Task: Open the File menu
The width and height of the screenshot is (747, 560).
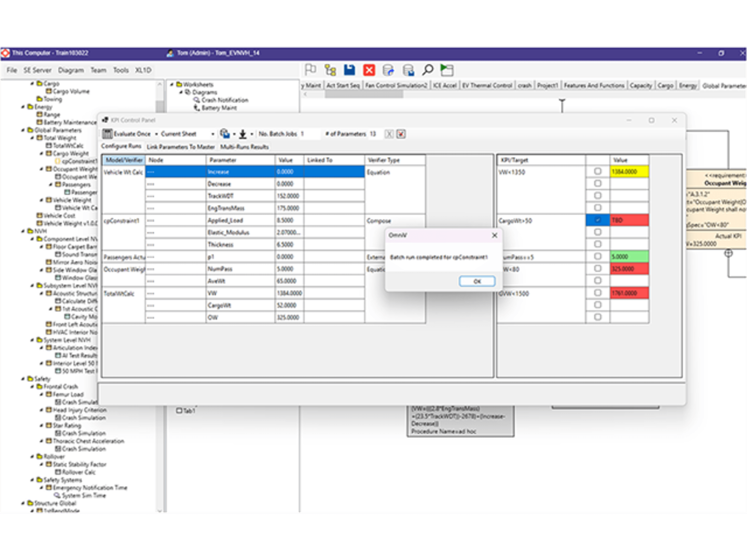Action: pyautogui.click(x=12, y=70)
